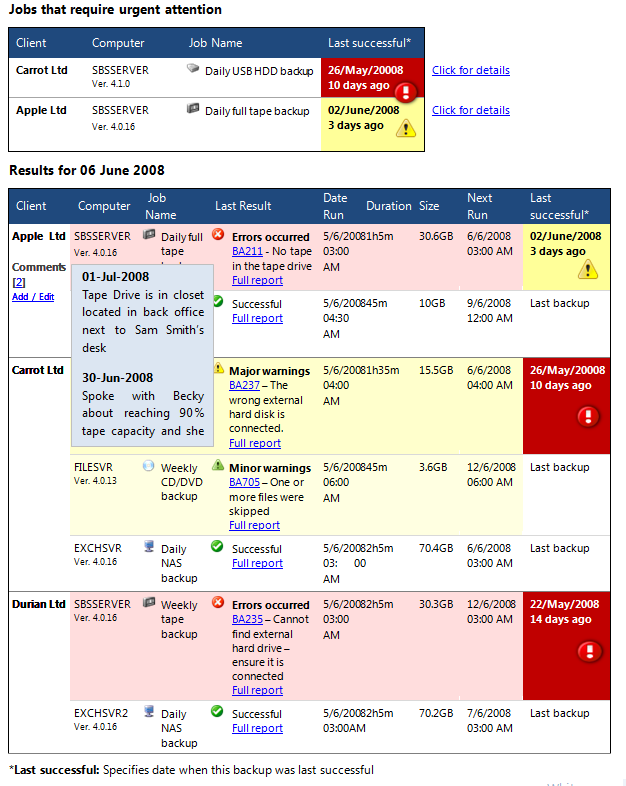Click the EXCHSVR2 computer name
The height and width of the screenshot is (786, 626).
pos(101,713)
